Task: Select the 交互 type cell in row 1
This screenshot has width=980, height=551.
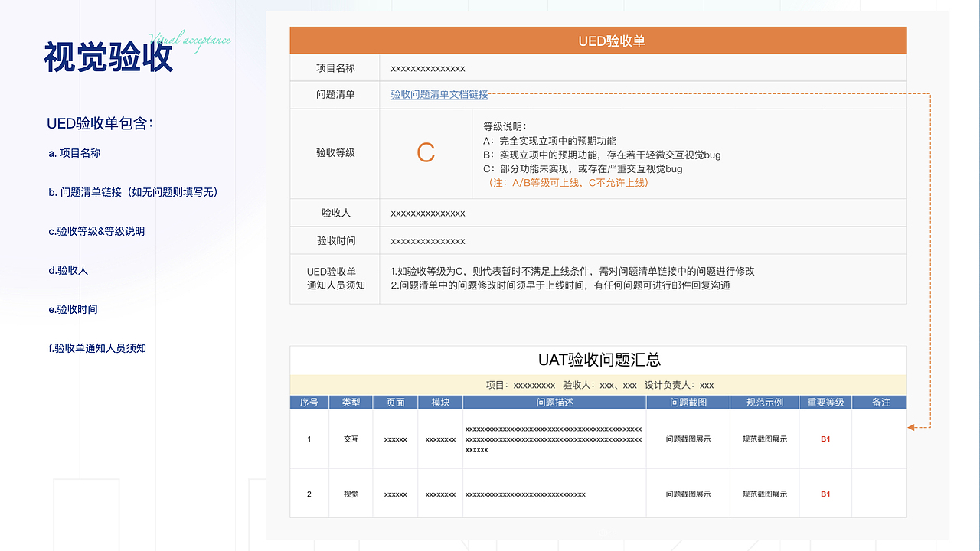Action: (351, 439)
